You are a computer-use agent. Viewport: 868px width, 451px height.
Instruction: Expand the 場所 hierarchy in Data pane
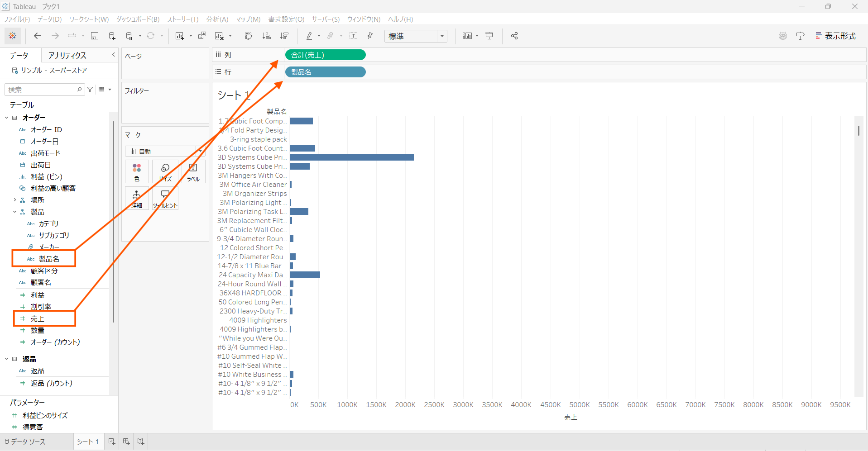pos(15,200)
